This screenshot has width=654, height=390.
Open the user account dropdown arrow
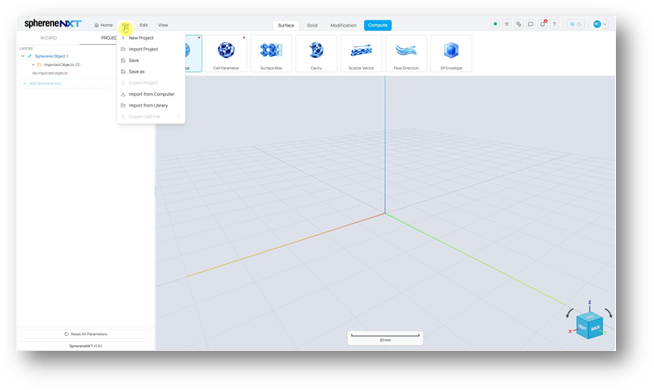(x=605, y=24)
